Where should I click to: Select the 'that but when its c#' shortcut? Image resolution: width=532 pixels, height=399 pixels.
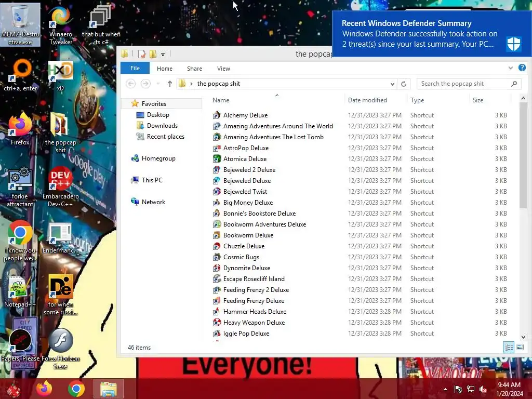pos(101,24)
